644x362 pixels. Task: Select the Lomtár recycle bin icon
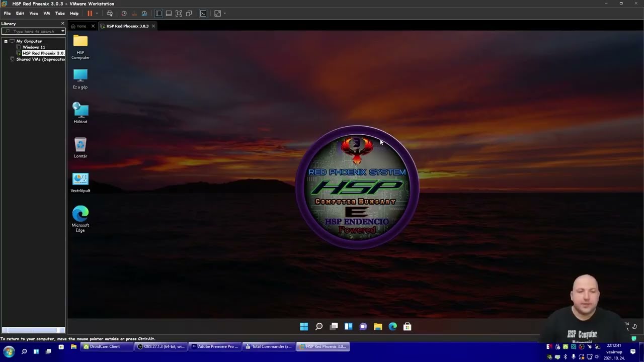tap(80, 148)
